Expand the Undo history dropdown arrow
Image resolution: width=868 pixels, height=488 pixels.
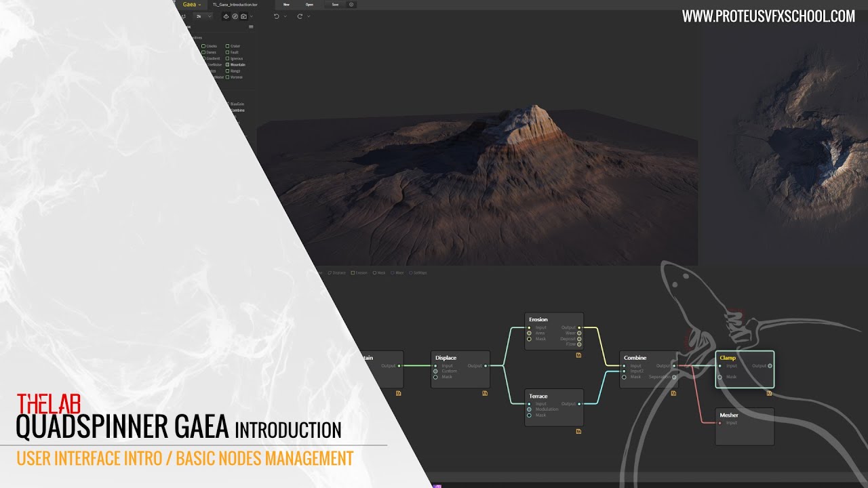click(285, 16)
